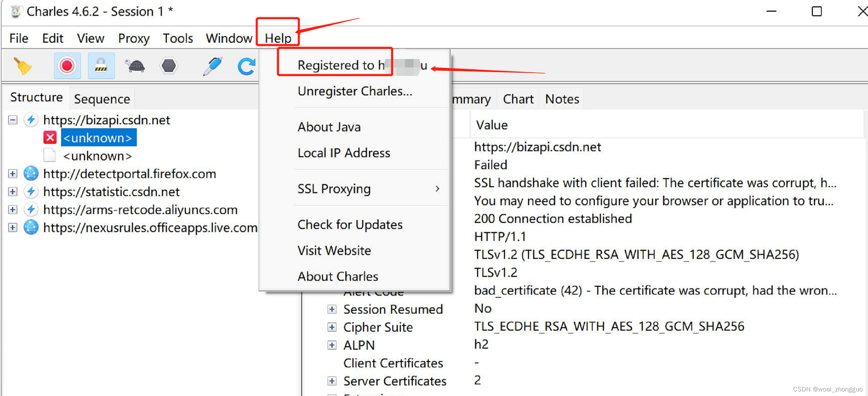The image size is (868, 396).
Task: Expand the arms-retcode.aliyuncs.com node
Action: (x=13, y=210)
